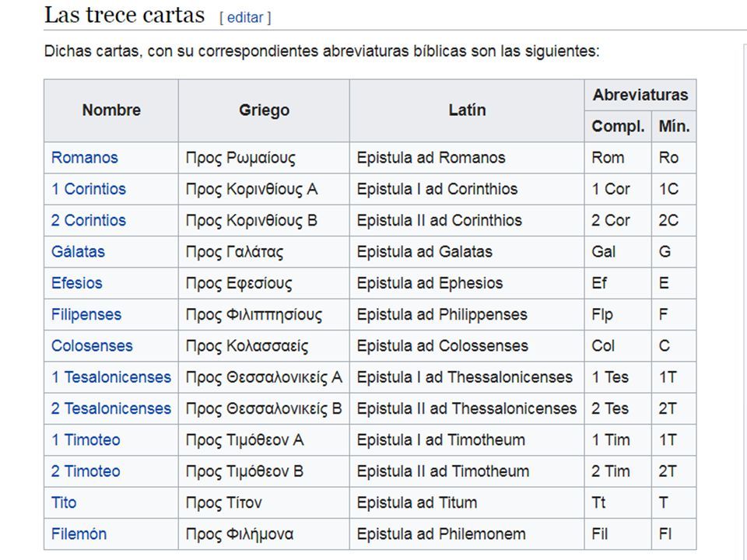Open the 2 Tesalonicenses link
Image resolution: width=747 pixels, height=560 pixels.
(111, 409)
